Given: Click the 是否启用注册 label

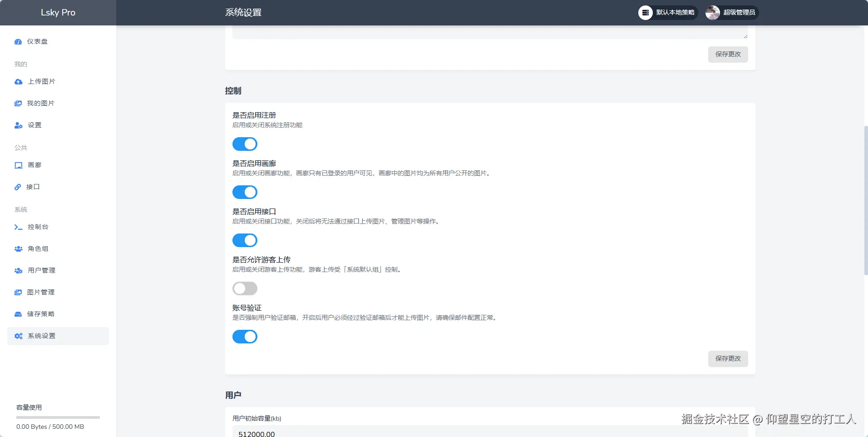Looking at the screenshot, I should coord(254,115).
